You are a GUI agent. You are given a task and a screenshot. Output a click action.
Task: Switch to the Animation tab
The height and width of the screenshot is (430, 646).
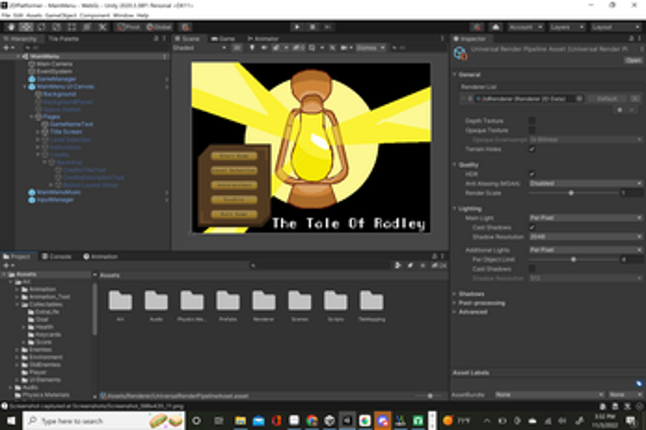(101, 257)
